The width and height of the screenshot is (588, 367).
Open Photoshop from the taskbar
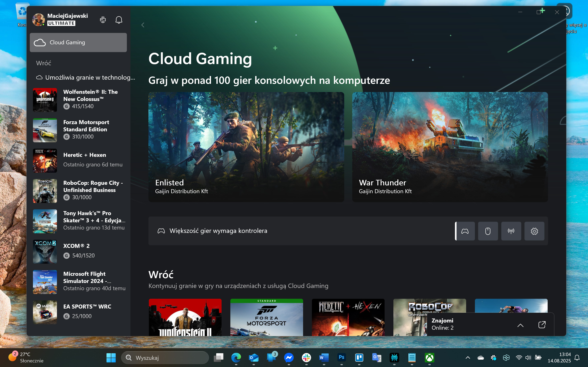click(342, 358)
